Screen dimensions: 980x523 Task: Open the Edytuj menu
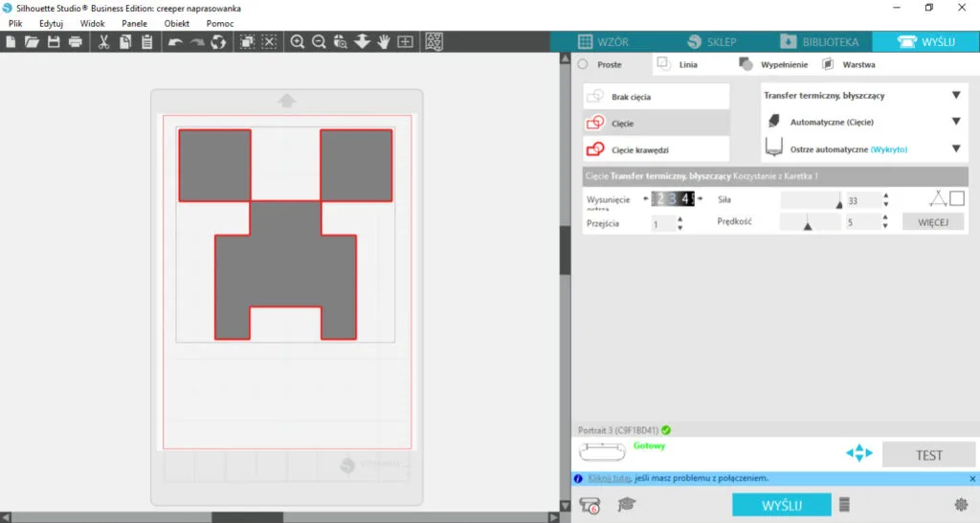52,23
